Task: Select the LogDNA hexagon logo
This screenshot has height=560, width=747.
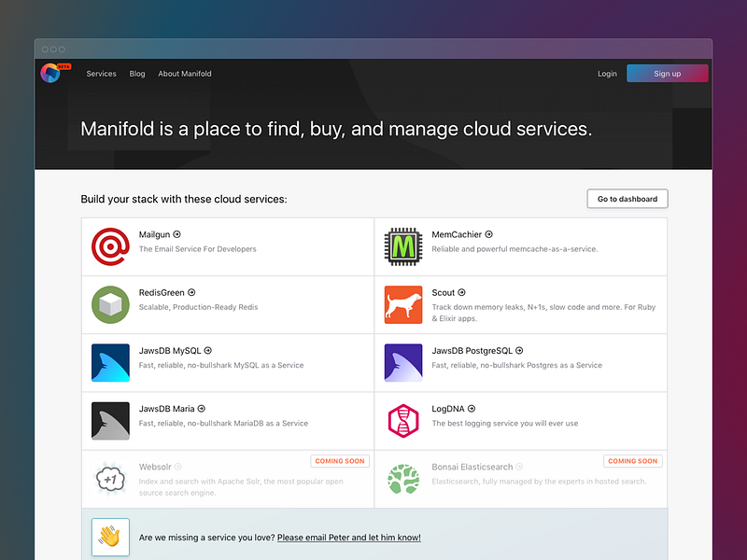Action: click(x=403, y=421)
